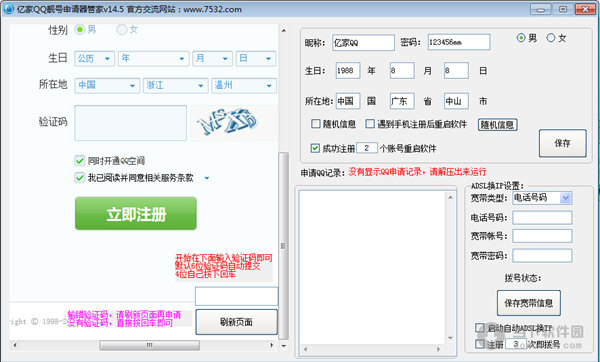The image size is (600, 362).
Task: Toggle the 注册 次即拨号 checkbox
Action: tap(479, 344)
